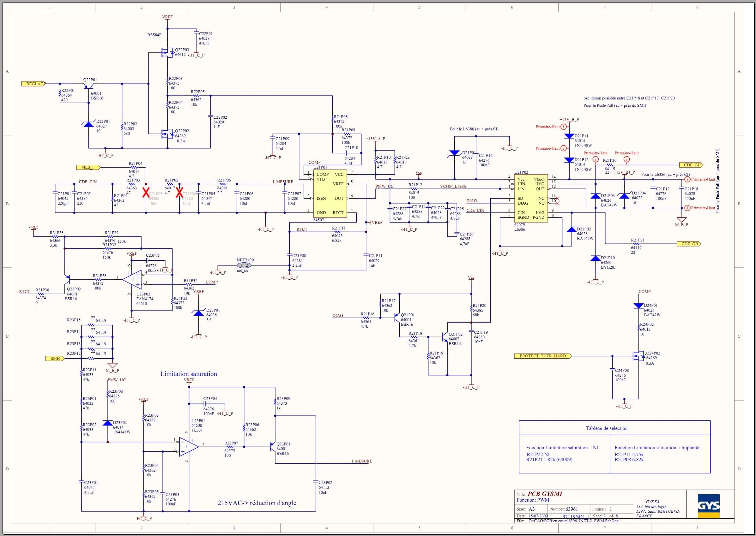Click the red X on C21P03
The height and width of the screenshot is (536, 756).
146,193
